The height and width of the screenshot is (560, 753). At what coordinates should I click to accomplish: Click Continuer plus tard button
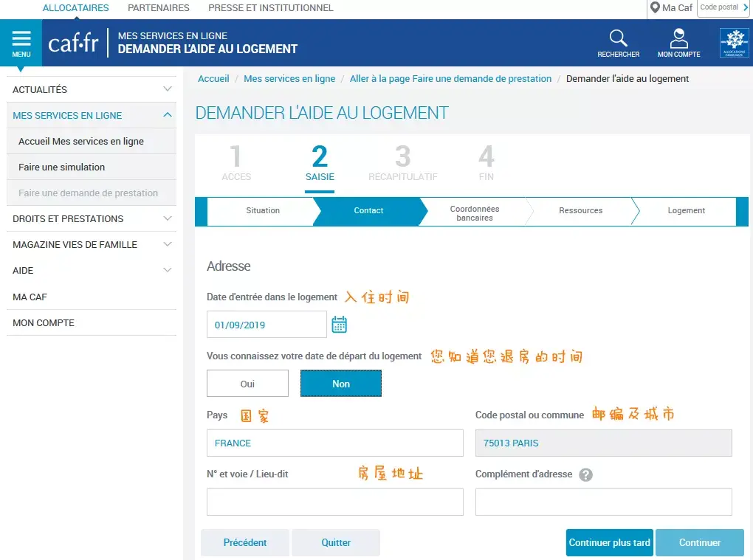pos(609,543)
